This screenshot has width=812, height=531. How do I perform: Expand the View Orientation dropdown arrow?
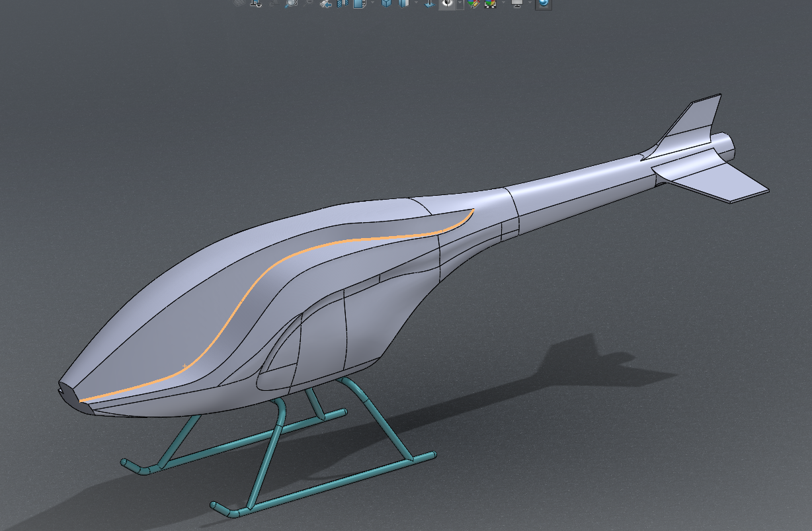tap(372, 3)
